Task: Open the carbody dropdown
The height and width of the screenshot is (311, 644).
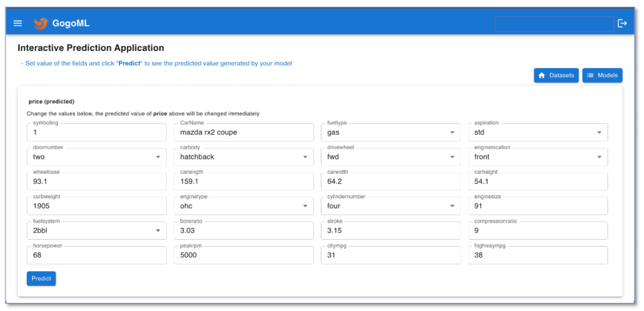Action: (x=305, y=157)
